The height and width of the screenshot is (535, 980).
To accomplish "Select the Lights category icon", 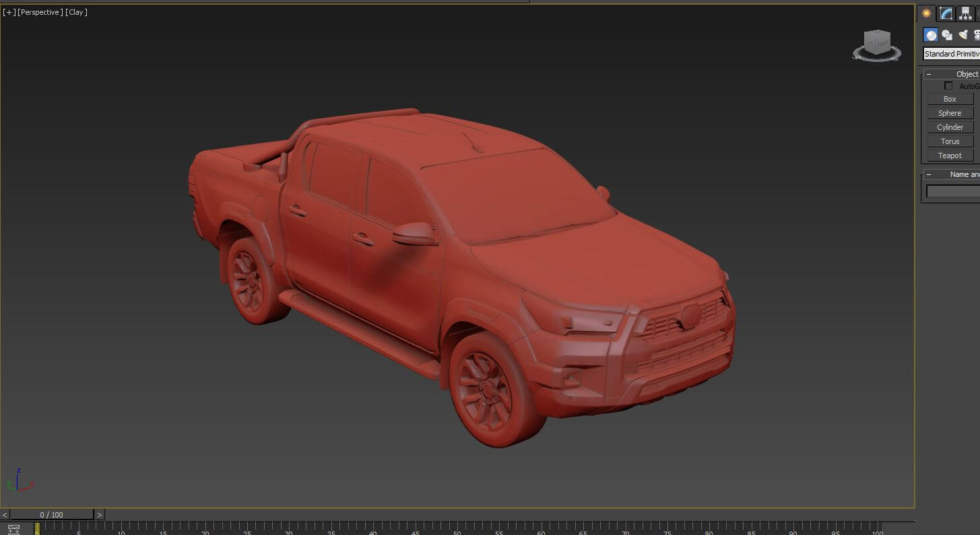I will coord(963,35).
